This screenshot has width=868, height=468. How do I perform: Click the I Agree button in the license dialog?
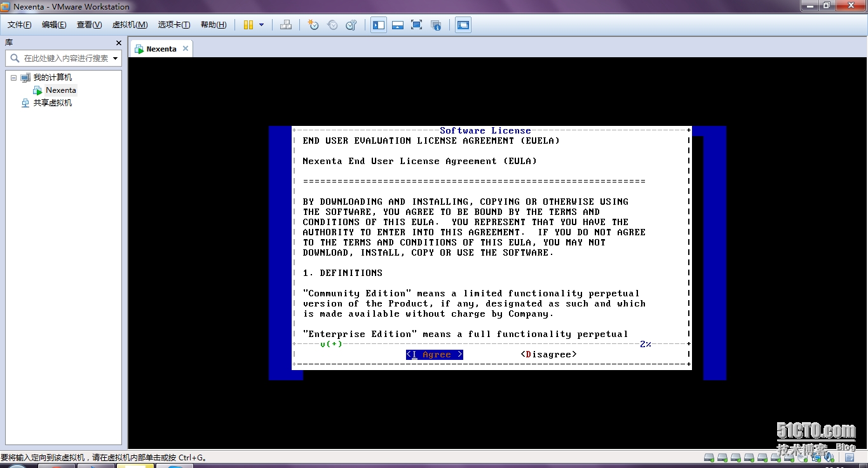click(435, 354)
